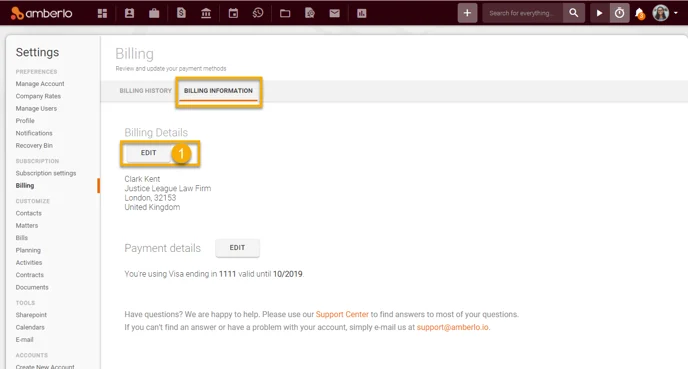Image resolution: width=688 pixels, height=369 pixels.
Task: Open the time history clock icon
Action: tap(258, 13)
